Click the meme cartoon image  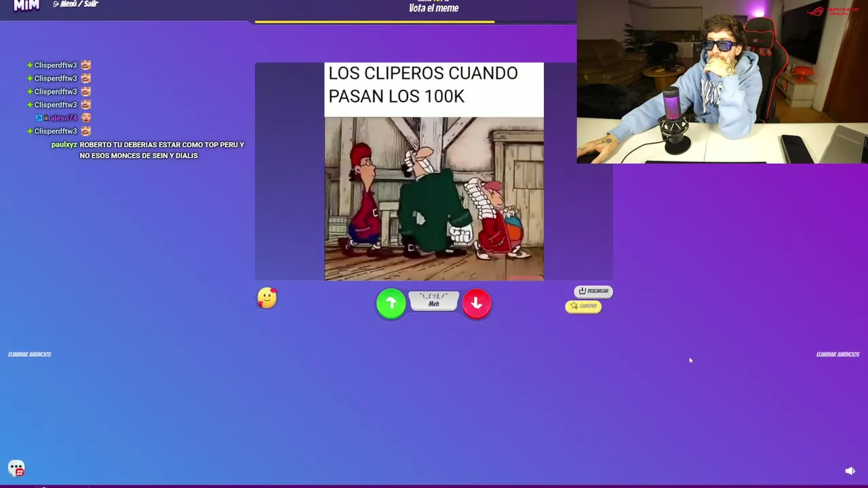[x=434, y=199]
